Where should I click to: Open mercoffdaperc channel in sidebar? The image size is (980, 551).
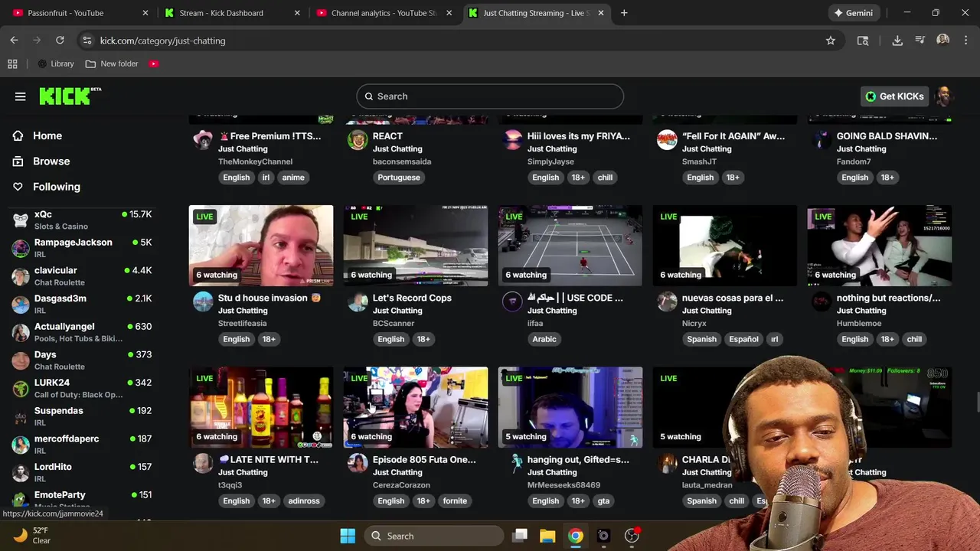pos(83,444)
